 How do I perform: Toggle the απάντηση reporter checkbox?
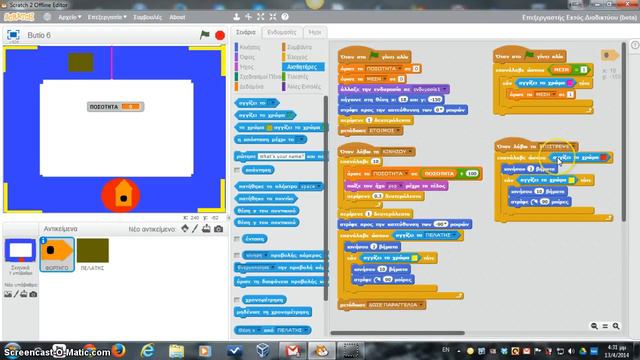[237, 170]
